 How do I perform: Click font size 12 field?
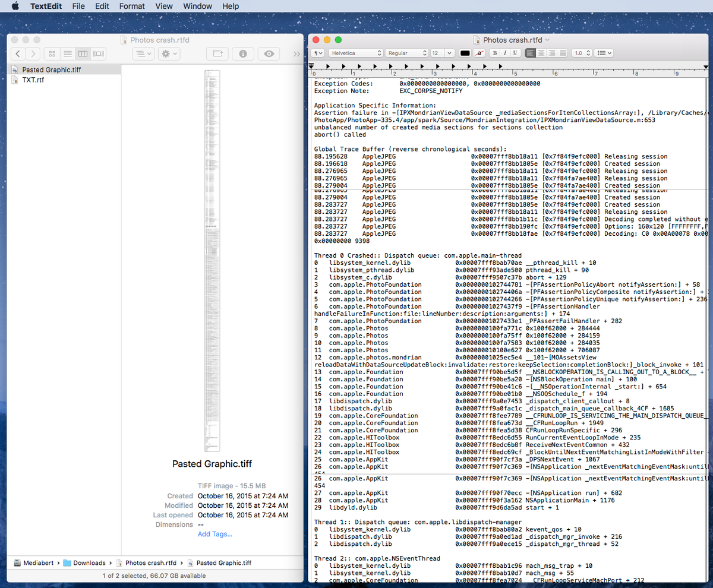(437, 53)
